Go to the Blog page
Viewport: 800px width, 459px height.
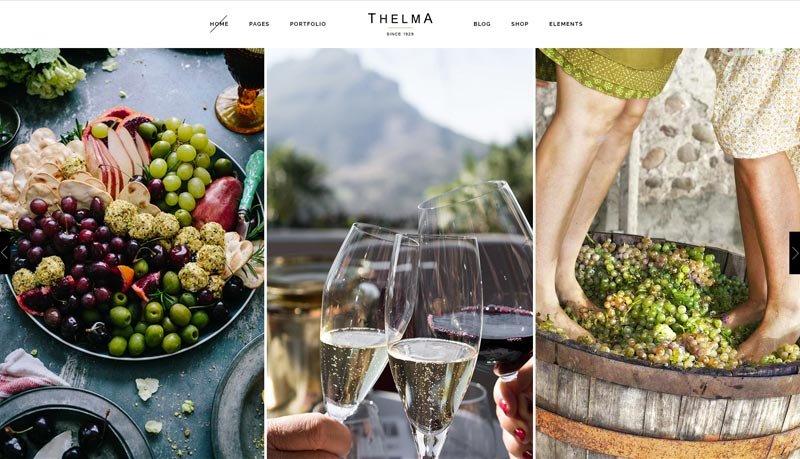click(x=482, y=24)
